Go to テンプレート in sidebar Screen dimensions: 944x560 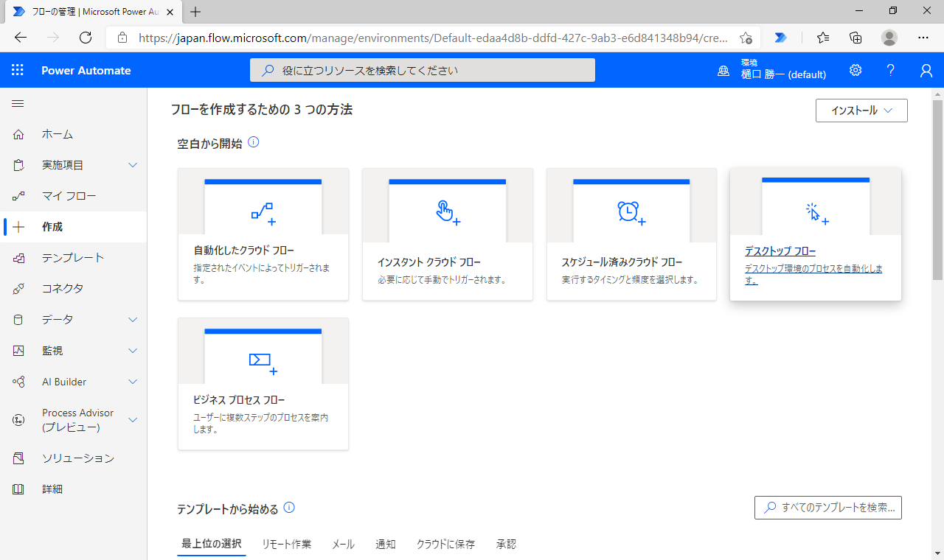tap(74, 258)
